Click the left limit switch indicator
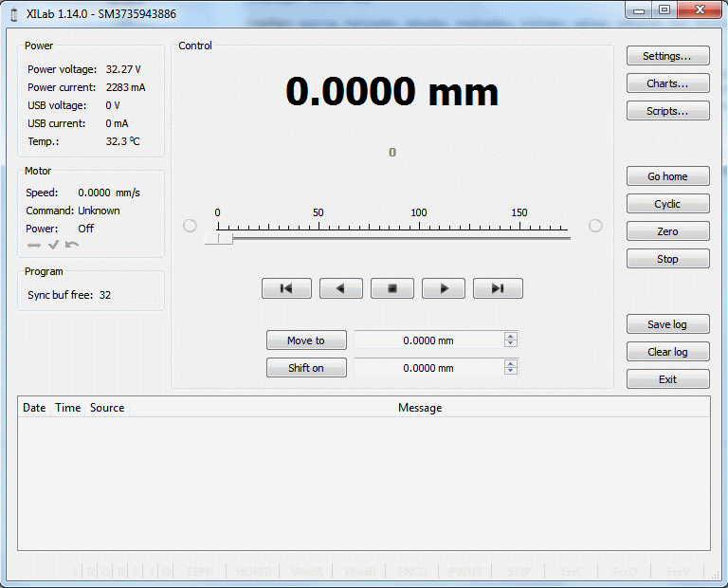The height and width of the screenshot is (588, 728). click(x=190, y=226)
